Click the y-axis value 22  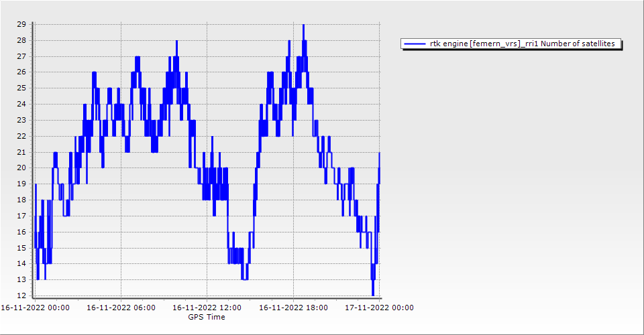tap(21, 136)
